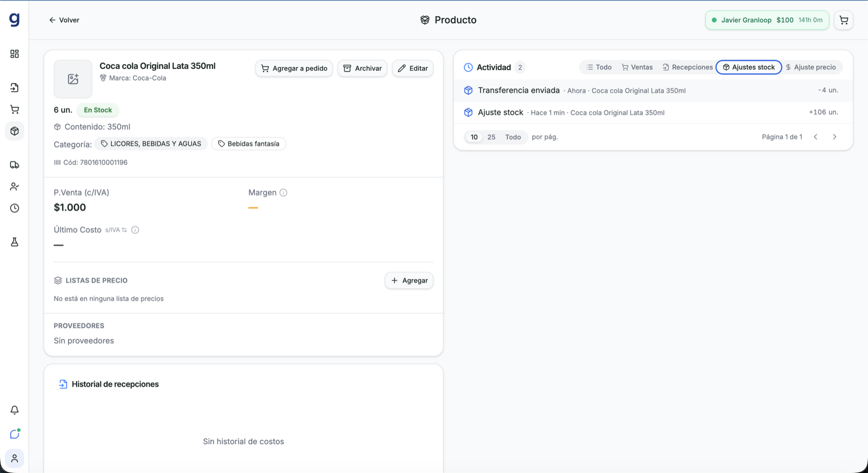Viewport: 868px width, 473px height.
Task: Click Agregar a pedido button
Action: 294,68
